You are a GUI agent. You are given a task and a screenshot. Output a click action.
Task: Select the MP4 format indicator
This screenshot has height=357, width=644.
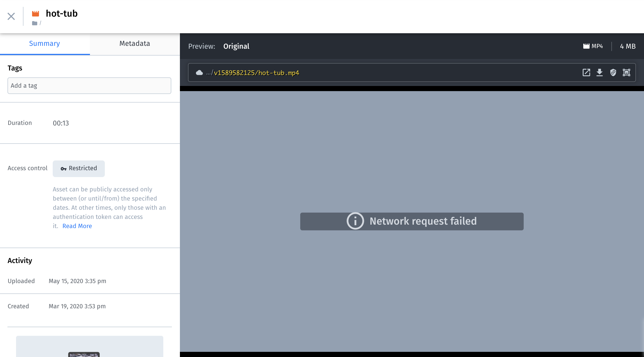click(x=593, y=46)
